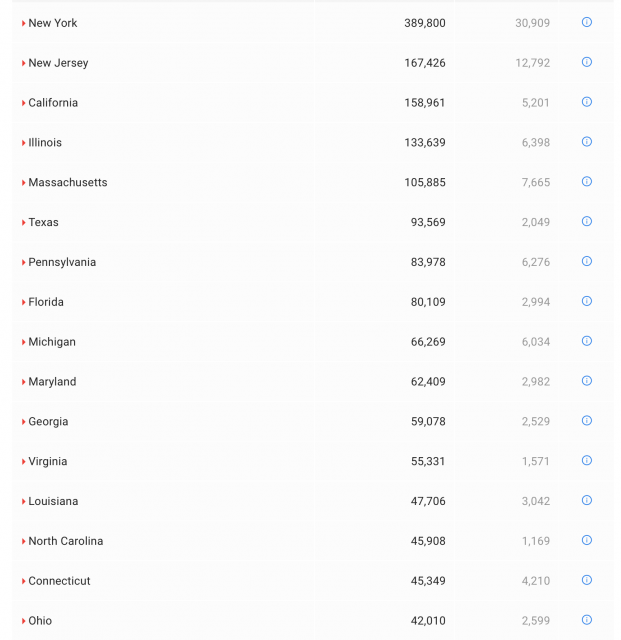Expand the Connecticut row arrow
This screenshot has height=640, width=621.
click(x=24, y=581)
